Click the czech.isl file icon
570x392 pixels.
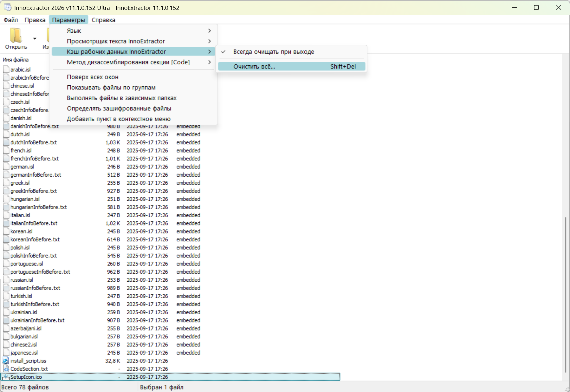click(6, 102)
